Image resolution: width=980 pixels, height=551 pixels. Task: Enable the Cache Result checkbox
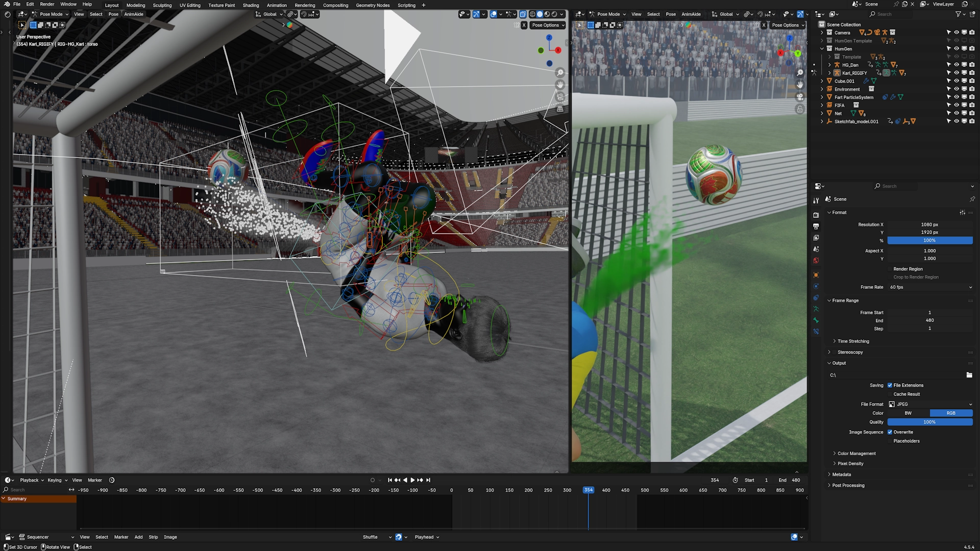pos(890,394)
